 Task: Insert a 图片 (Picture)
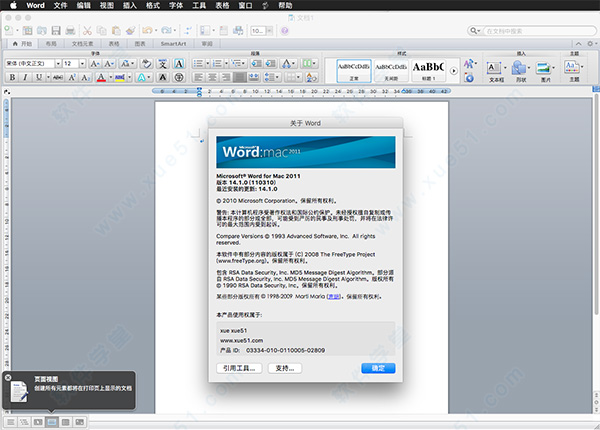[x=545, y=72]
